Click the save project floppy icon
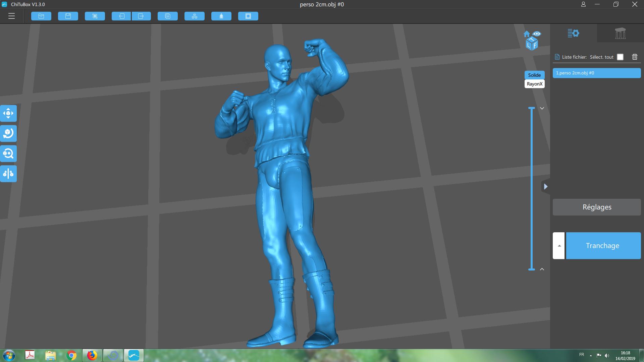The image size is (644, 362). pos(68,16)
